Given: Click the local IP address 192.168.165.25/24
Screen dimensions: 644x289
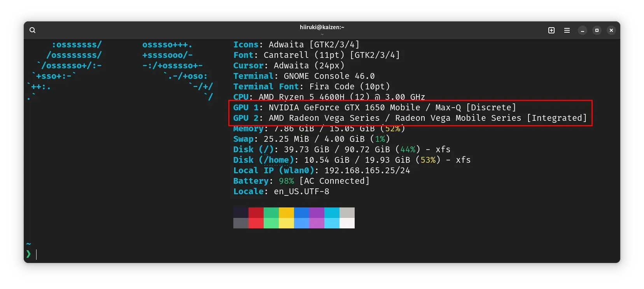Looking at the screenshot, I should click(367, 171).
